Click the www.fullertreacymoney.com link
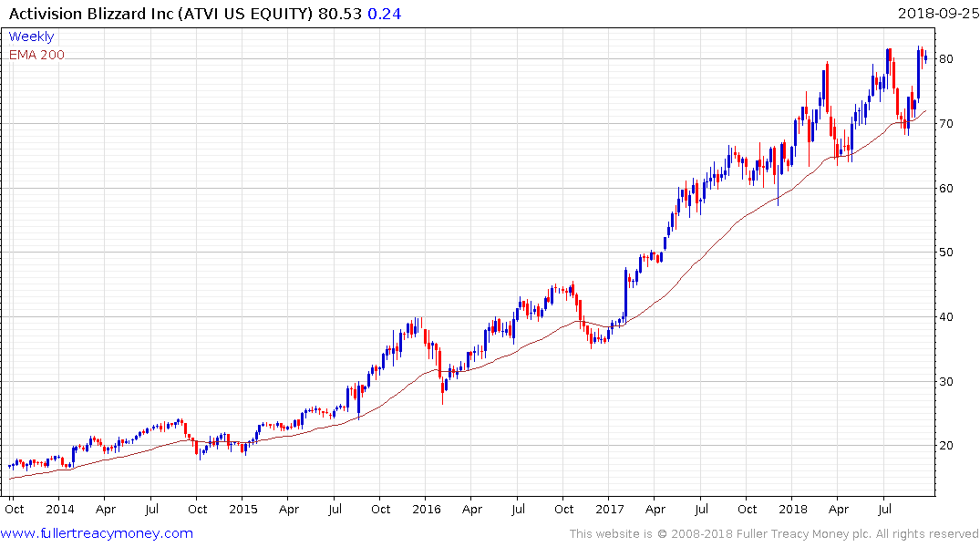 click(97, 533)
